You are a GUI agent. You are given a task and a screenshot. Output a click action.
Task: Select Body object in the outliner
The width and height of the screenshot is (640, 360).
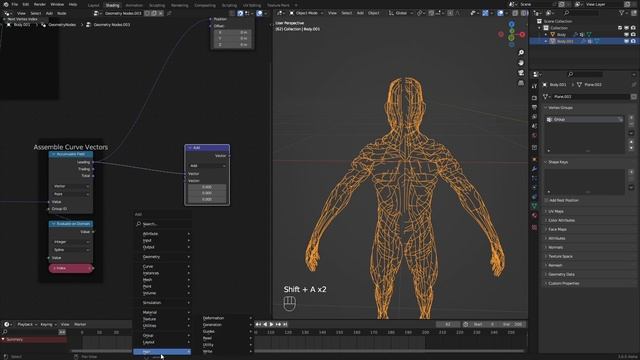(x=561, y=35)
